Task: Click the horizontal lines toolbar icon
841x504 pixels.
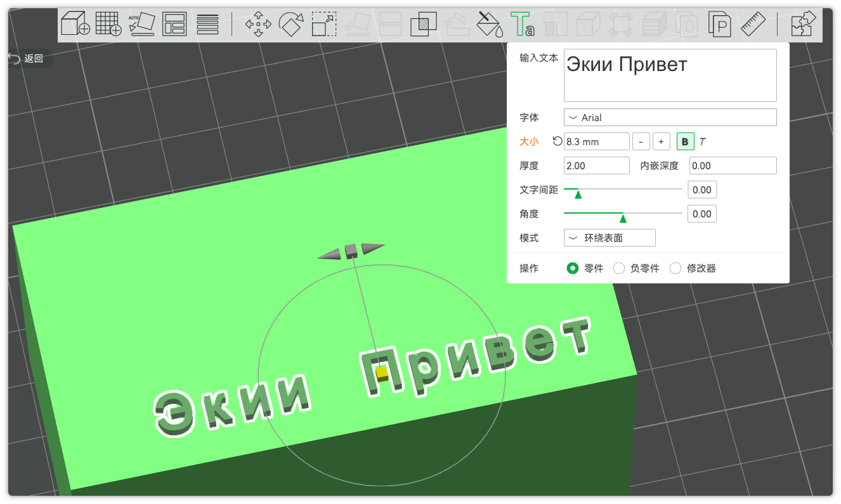Action: [207, 25]
